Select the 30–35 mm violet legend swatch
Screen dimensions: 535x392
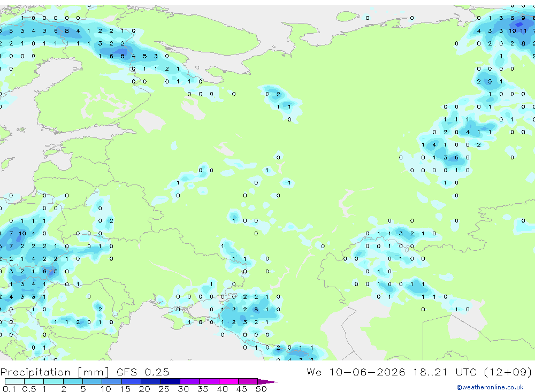pos(189,381)
